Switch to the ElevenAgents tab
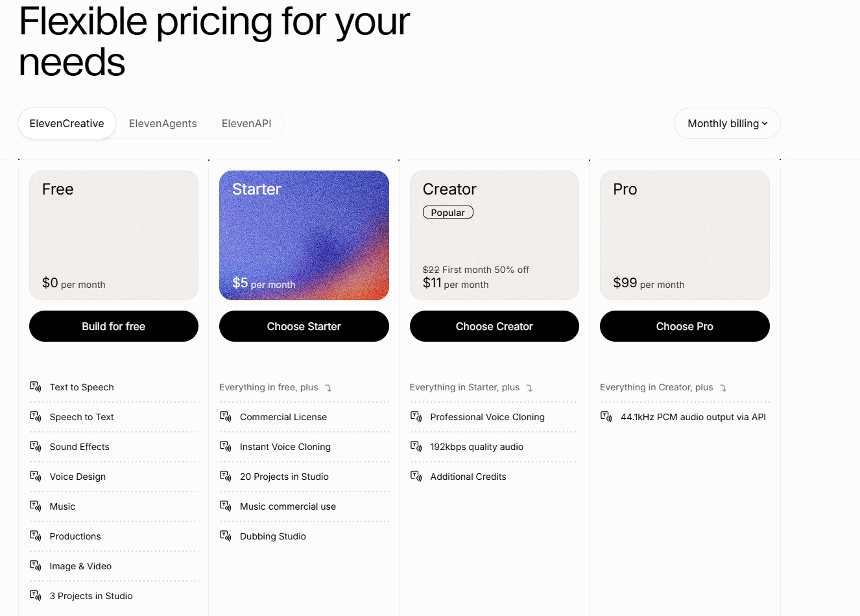The image size is (860, 616). click(x=163, y=123)
